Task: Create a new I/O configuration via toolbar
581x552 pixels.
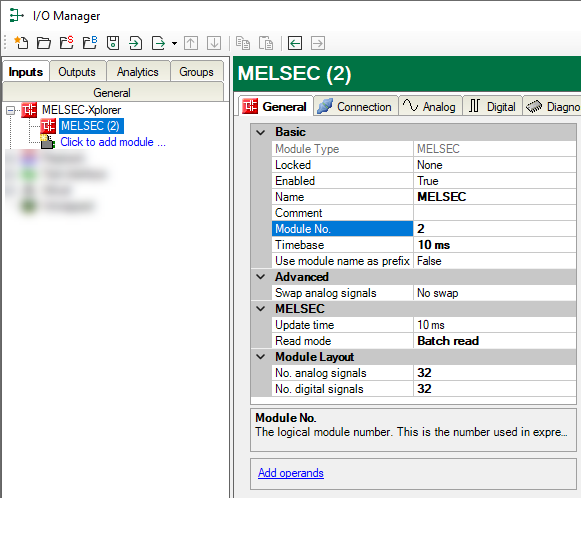Action: [x=21, y=43]
